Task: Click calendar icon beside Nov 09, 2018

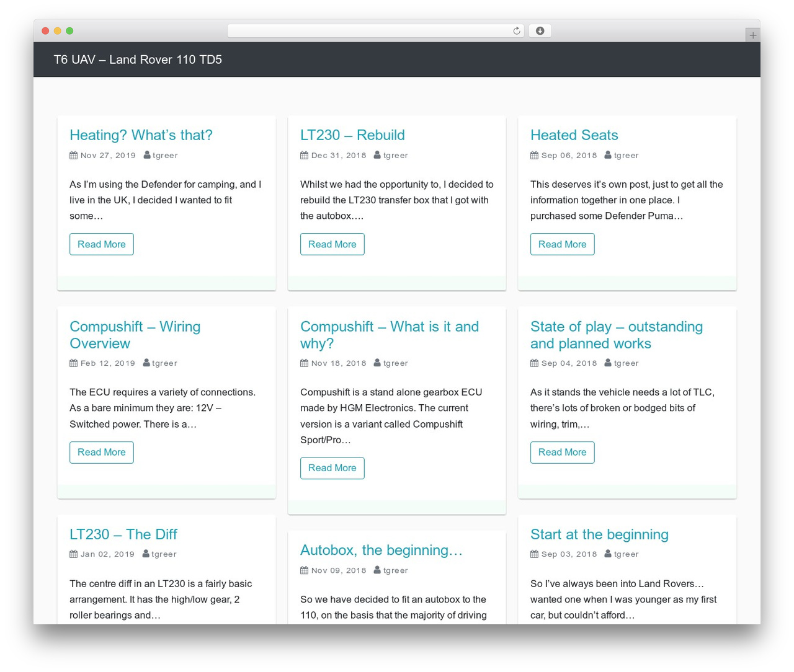Action: [x=304, y=570]
